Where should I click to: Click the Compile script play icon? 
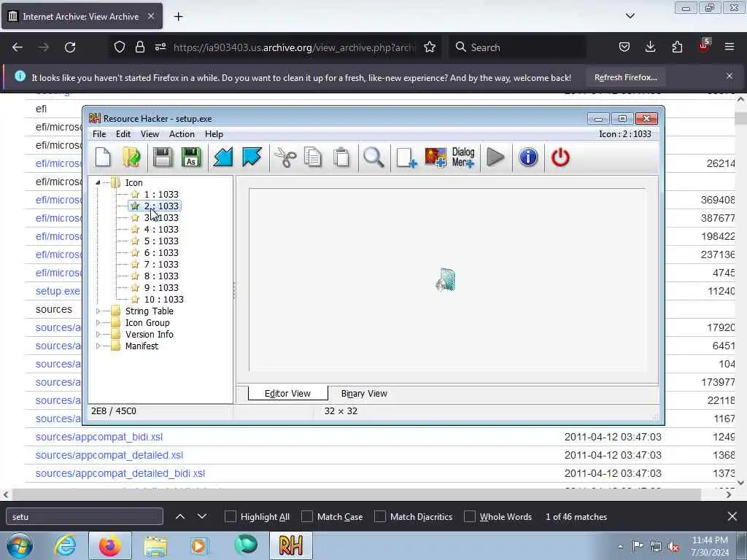tap(495, 157)
